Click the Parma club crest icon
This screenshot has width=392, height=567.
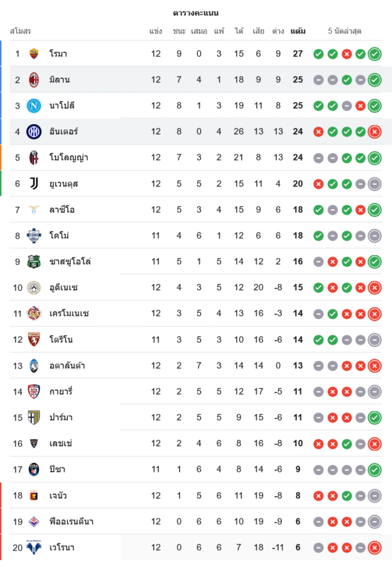click(34, 418)
